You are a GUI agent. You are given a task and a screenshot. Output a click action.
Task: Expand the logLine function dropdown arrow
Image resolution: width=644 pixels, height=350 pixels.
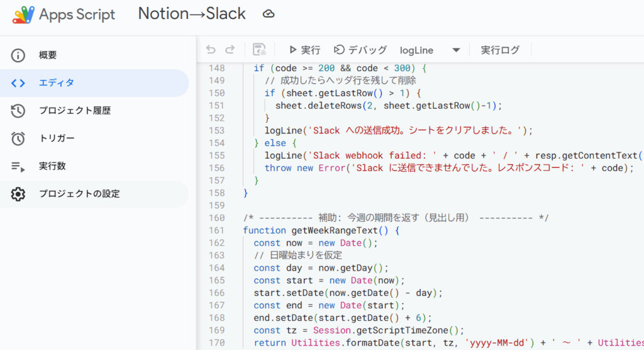point(456,50)
